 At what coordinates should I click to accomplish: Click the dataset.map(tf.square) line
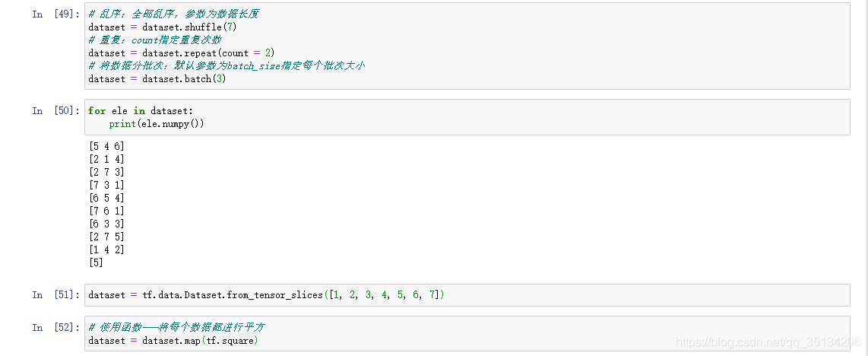point(173,341)
